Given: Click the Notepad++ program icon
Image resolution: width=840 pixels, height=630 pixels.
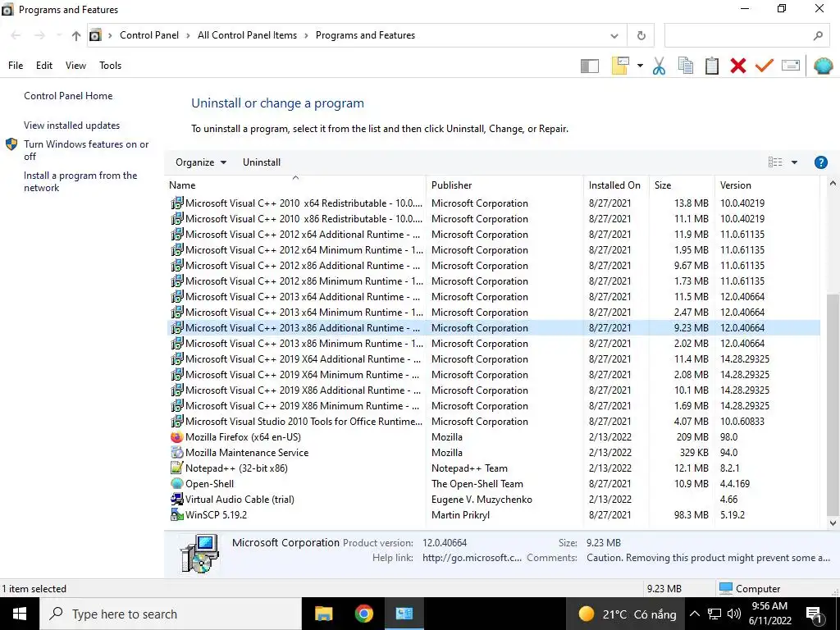Looking at the screenshot, I should click(177, 468).
